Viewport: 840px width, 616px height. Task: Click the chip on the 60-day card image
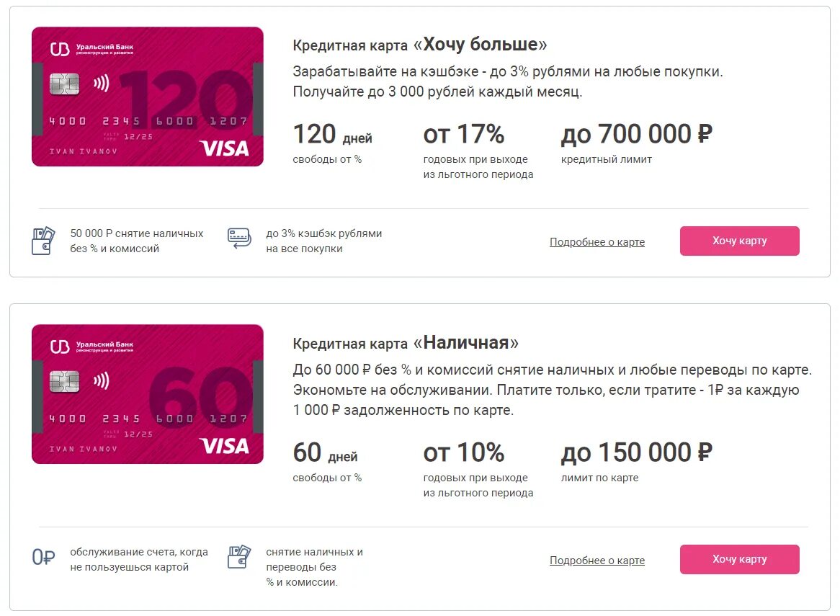64,382
